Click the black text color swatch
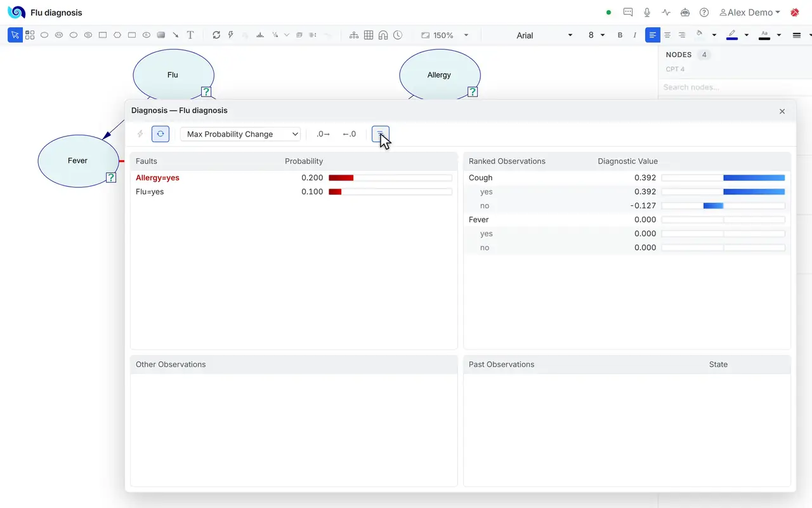Screen dimensions: 812x508 pos(764,36)
